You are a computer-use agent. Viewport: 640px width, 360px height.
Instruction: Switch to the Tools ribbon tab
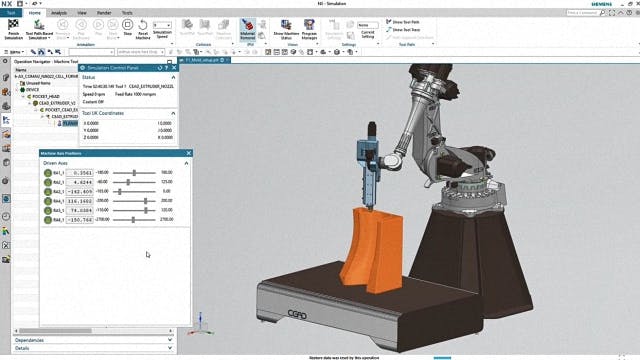click(x=127, y=13)
